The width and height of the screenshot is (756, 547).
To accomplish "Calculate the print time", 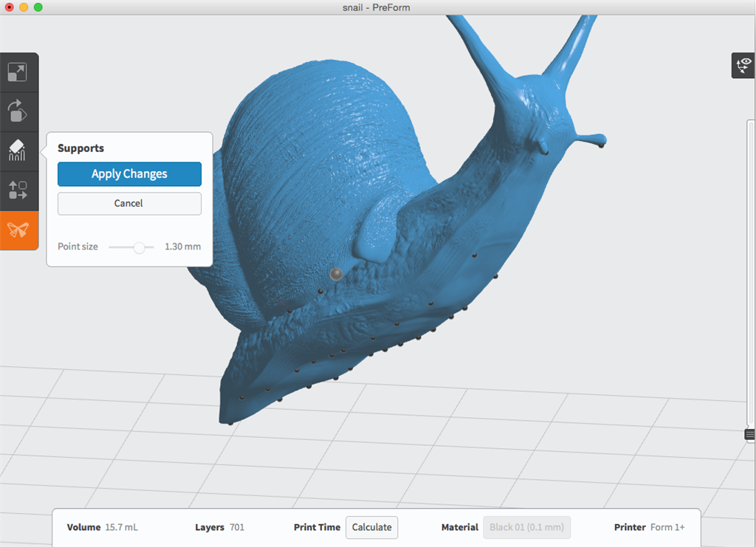I will (372, 527).
